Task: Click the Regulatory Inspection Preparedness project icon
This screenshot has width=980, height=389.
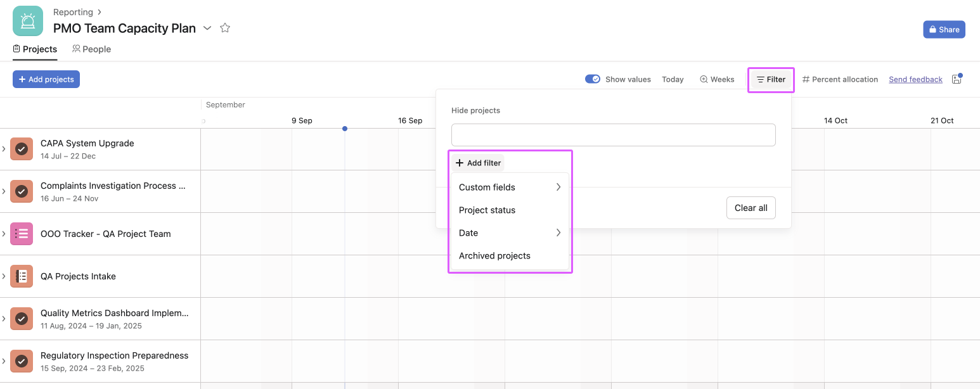Action: coord(22,361)
